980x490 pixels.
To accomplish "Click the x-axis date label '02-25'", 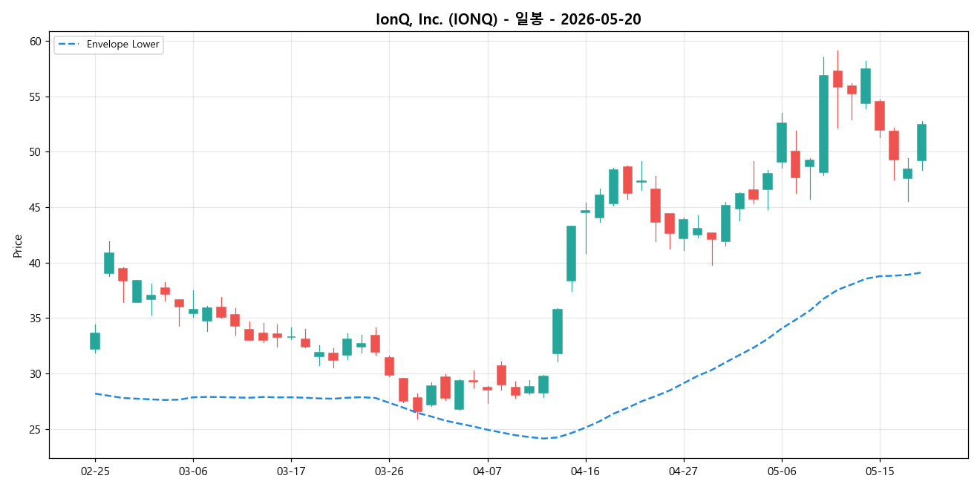I will (x=94, y=471).
